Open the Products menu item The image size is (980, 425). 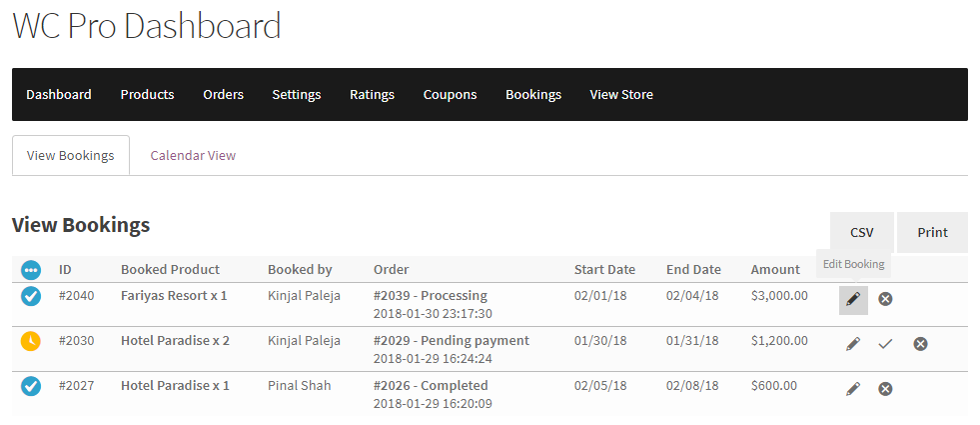pyautogui.click(x=148, y=95)
